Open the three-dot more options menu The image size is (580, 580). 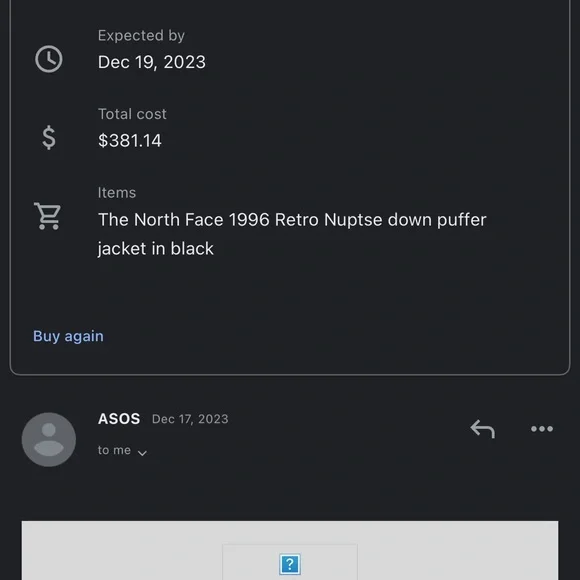click(542, 429)
